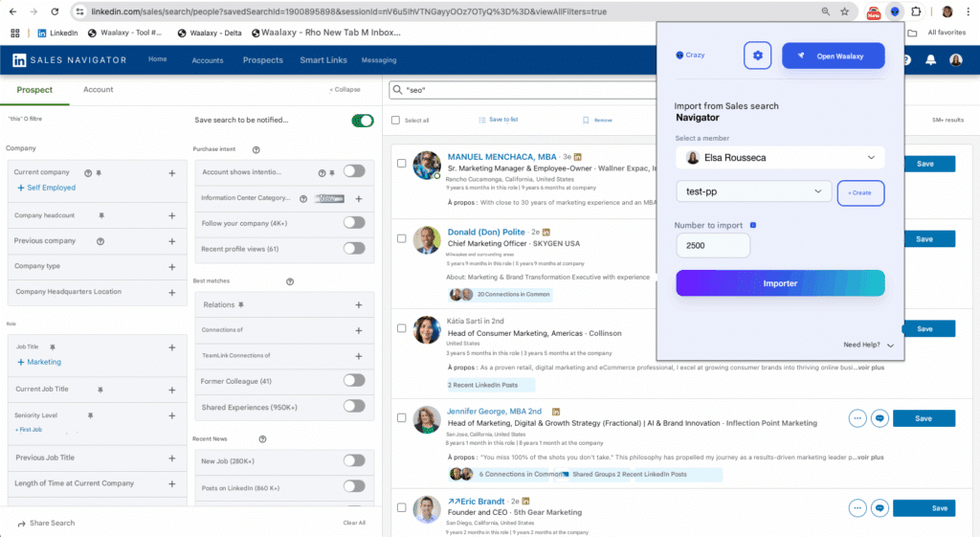Click pin icon next to Company headcount
980x537 pixels.
pos(101,215)
